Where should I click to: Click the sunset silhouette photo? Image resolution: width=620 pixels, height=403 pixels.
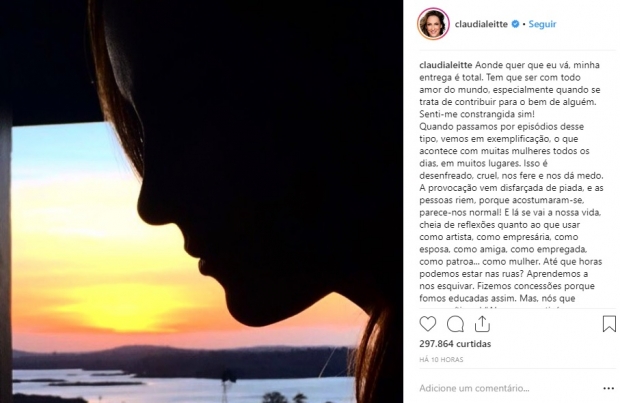point(201,201)
